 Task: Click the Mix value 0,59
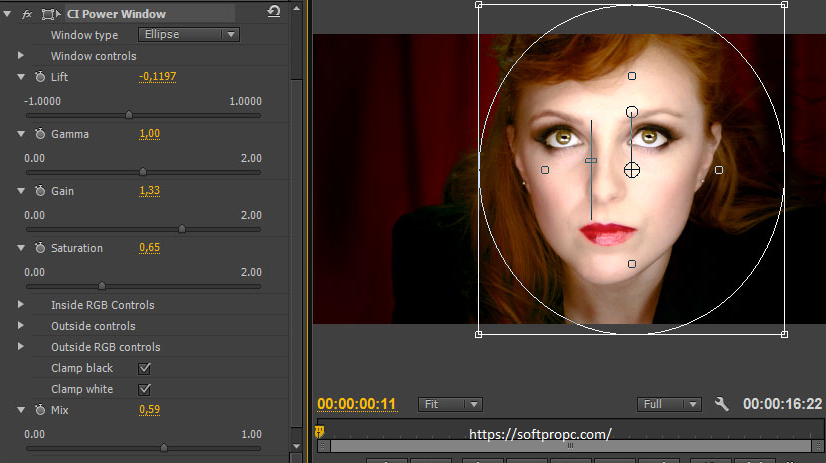[150, 409]
